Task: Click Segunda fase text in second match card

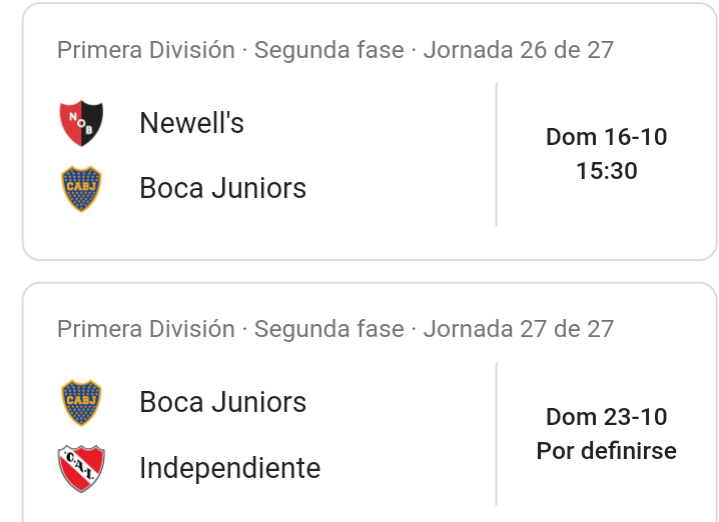Action: 329,329
